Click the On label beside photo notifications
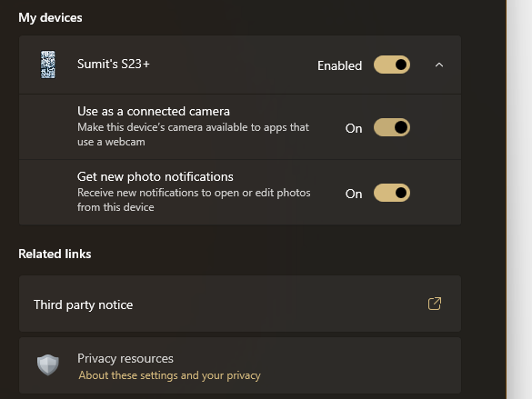The width and height of the screenshot is (532, 399). click(x=354, y=194)
